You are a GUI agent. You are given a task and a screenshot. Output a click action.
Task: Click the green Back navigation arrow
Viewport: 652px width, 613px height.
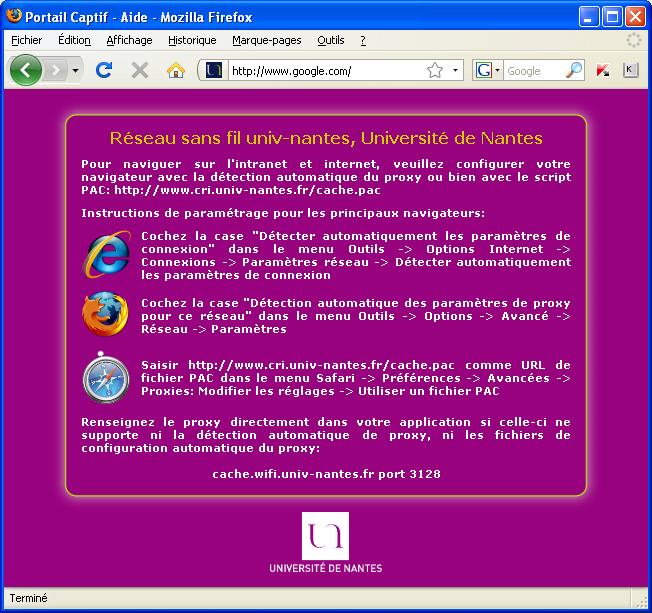[25, 70]
